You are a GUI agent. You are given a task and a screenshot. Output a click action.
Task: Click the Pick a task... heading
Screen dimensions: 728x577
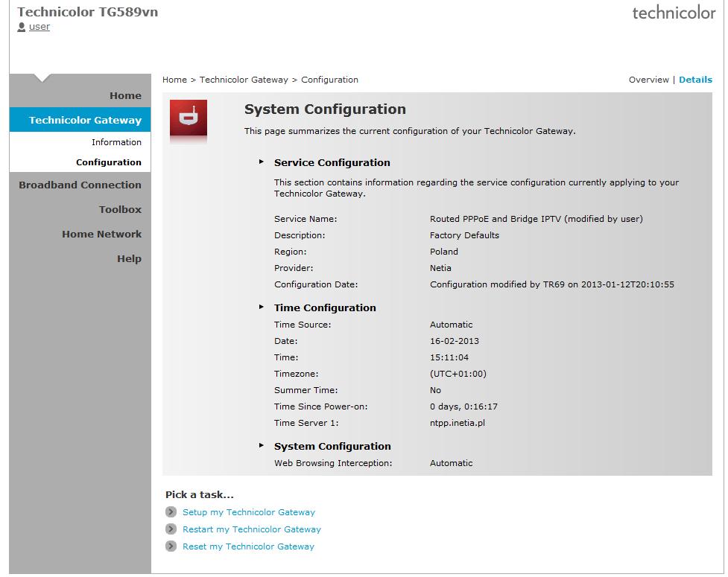point(200,494)
